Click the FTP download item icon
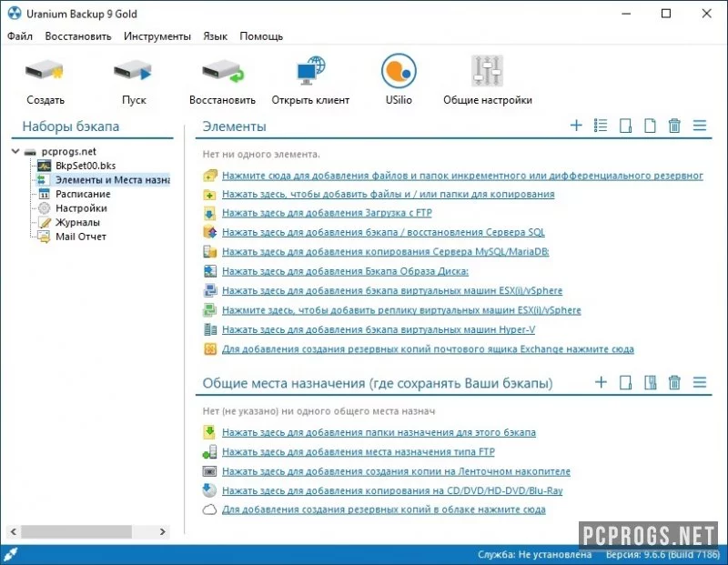728x565 pixels. coord(210,213)
